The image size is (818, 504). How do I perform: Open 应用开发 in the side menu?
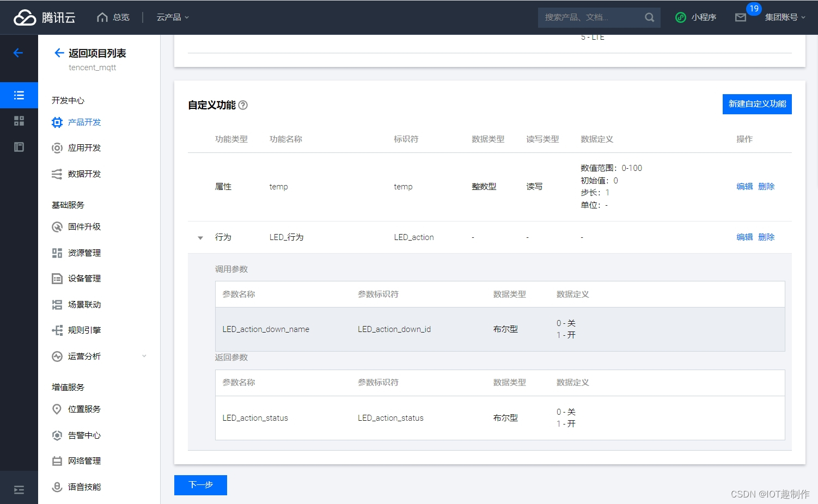pos(84,148)
